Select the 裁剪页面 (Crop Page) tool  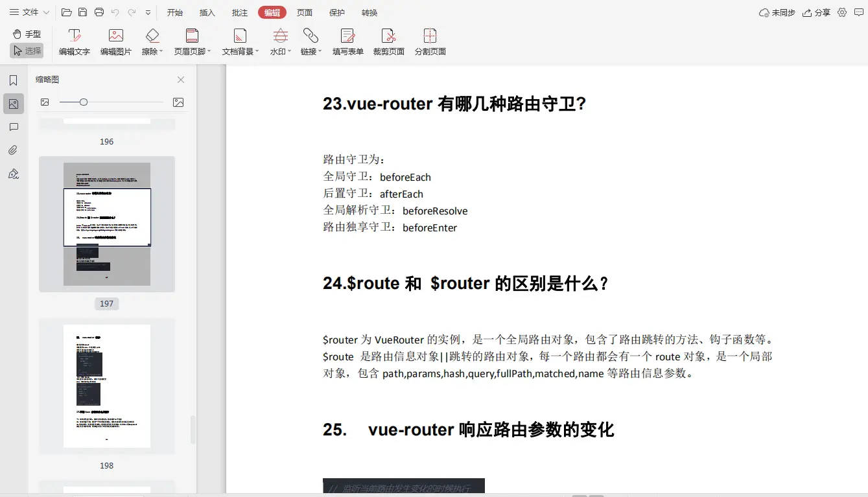pyautogui.click(x=388, y=41)
